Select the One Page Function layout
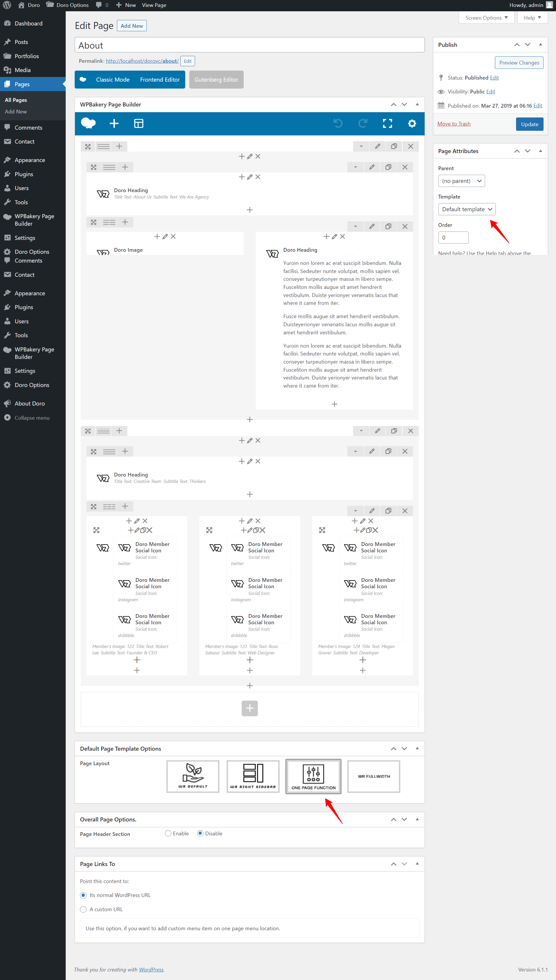The image size is (556, 980). pyautogui.click(x=313, y=776)
